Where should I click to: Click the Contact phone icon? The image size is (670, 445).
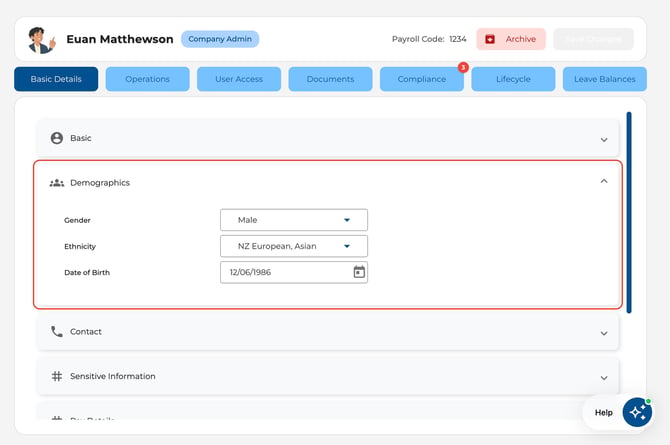pyautogui.click(x=57, y=332)
